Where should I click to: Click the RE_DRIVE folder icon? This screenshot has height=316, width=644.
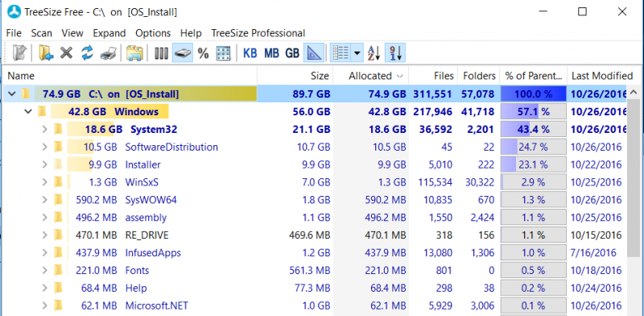point(58,235)
